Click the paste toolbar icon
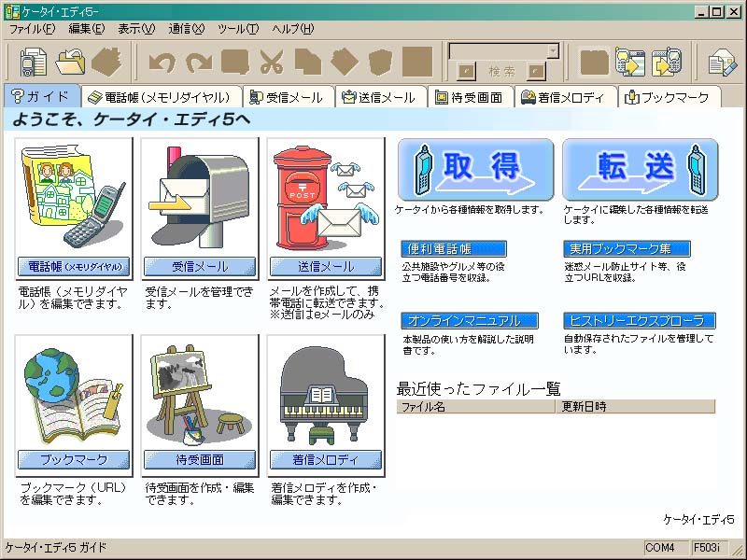The width and height of the screenshot is (747, 560). 344,62
